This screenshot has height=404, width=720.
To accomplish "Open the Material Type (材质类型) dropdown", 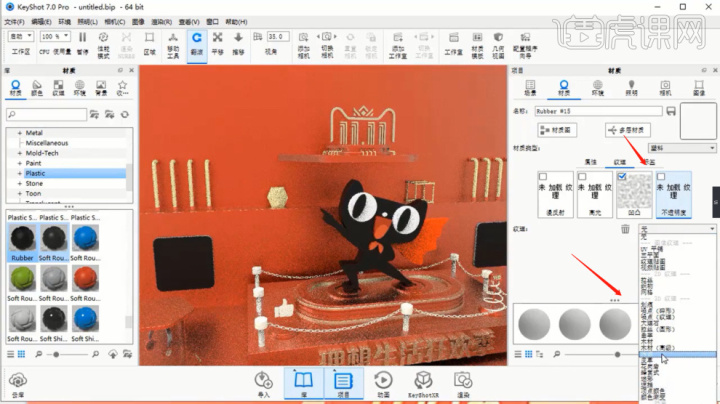I will [x=682, y=148].
